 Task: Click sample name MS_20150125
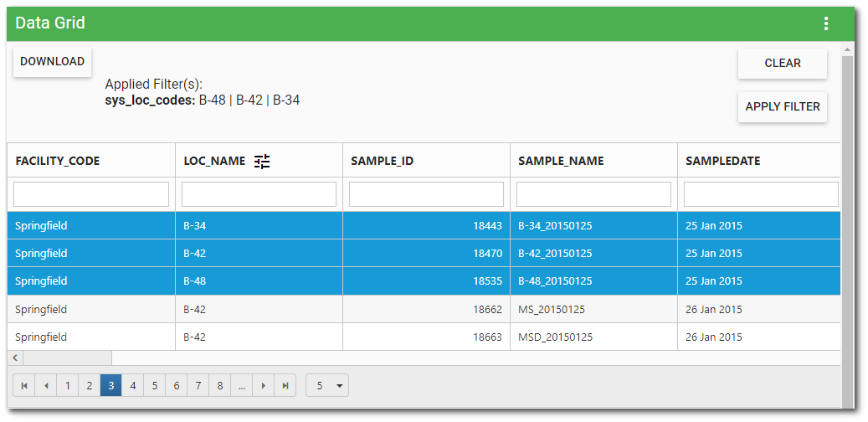552,309
